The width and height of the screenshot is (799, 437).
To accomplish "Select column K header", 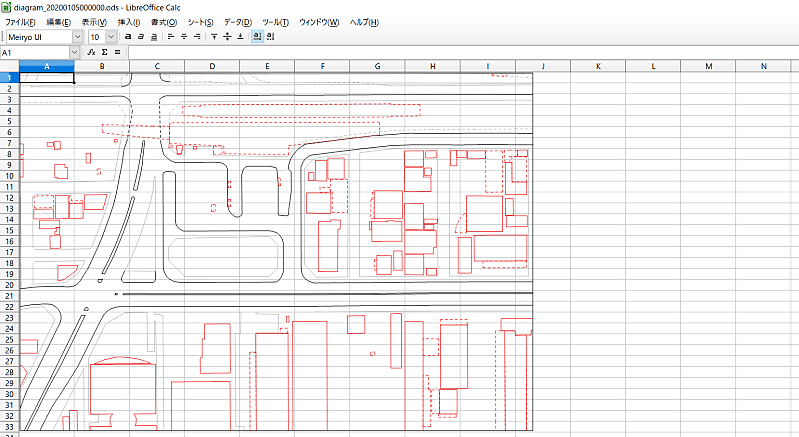I will pos(598,66).
